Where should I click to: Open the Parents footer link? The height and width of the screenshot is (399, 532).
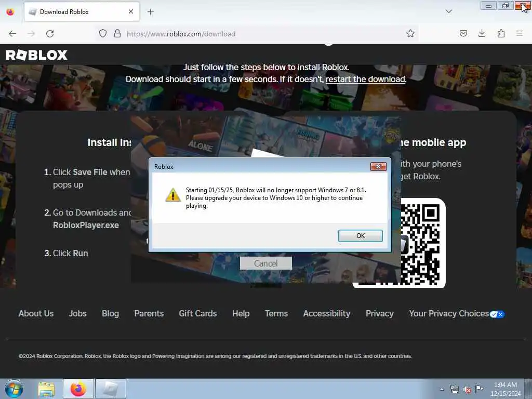[149, 313]
